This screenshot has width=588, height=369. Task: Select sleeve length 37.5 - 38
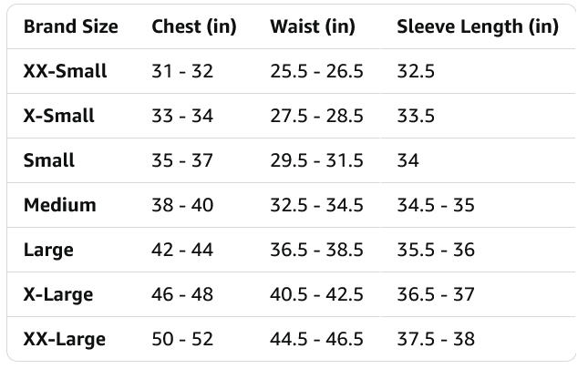(436, 339)
